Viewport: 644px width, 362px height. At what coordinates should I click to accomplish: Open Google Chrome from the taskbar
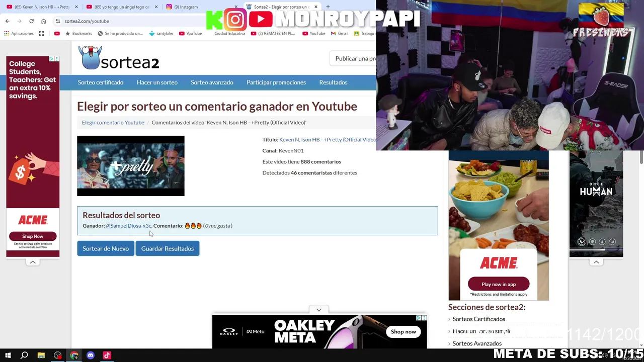(x=74, y=355)
